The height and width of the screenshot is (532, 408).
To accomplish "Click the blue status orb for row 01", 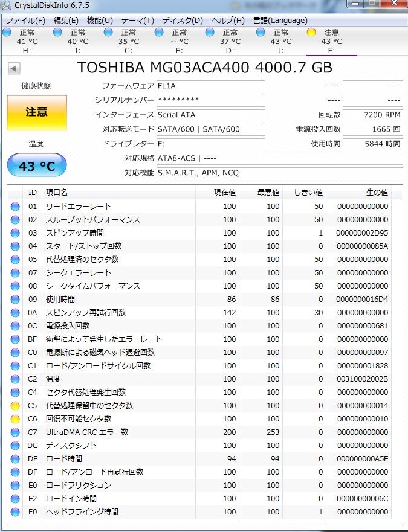I will click(15, 206).
